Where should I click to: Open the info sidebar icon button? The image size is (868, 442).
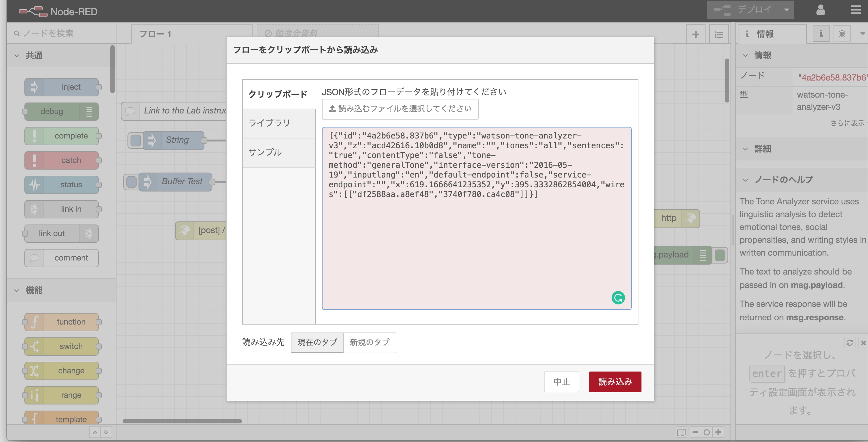(x=821, y=33)
